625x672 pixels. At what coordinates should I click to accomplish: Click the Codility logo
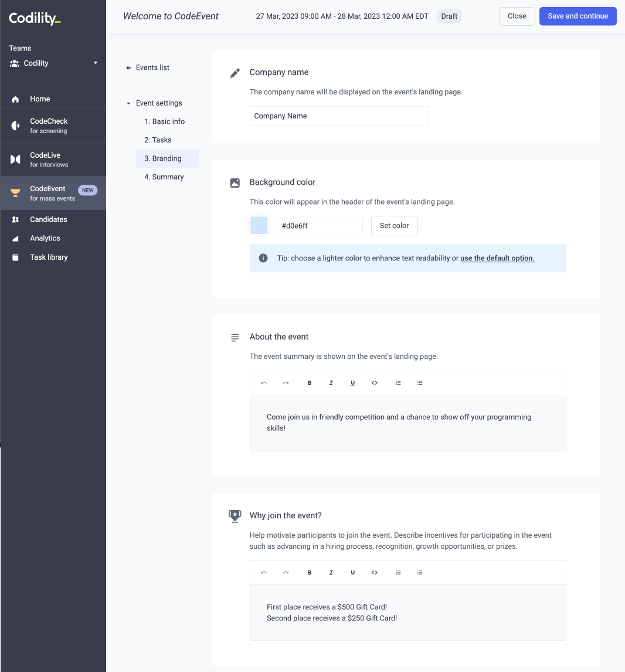[35, 18]
